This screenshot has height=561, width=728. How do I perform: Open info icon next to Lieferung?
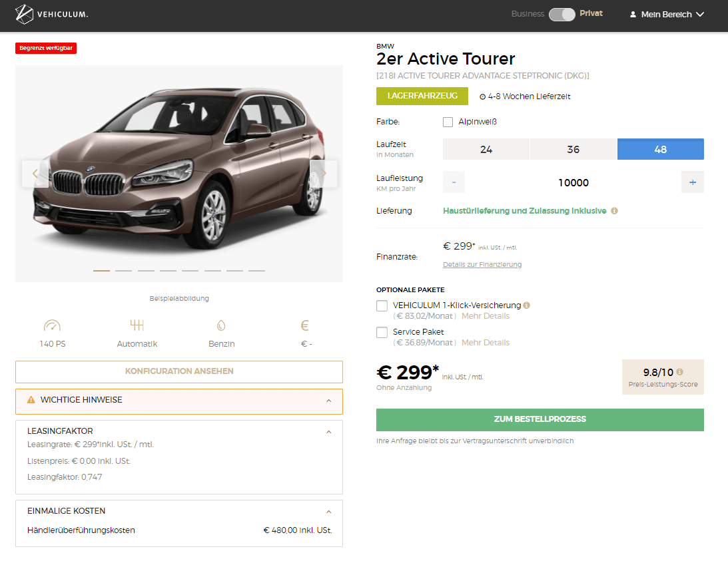tap(614, 211)
